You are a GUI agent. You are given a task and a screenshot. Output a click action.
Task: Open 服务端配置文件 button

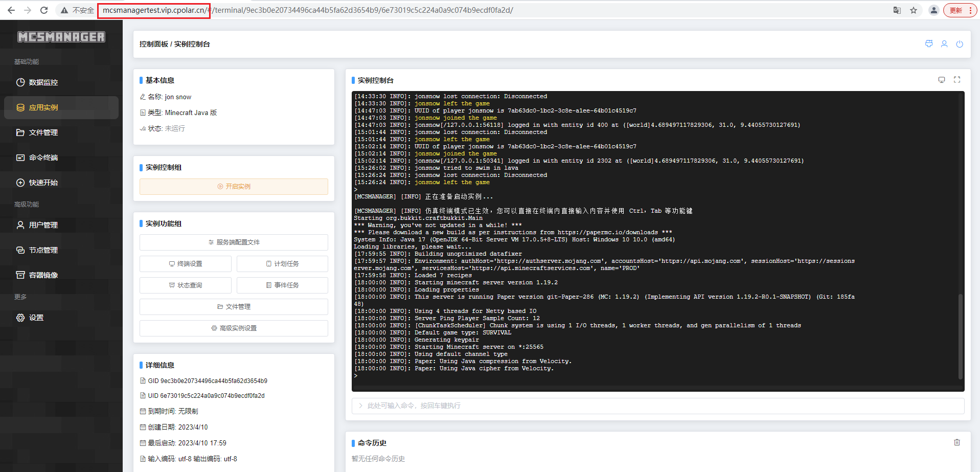tap(234, 242)
